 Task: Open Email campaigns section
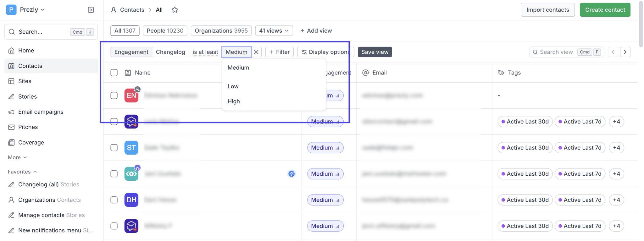click(51, 112)
